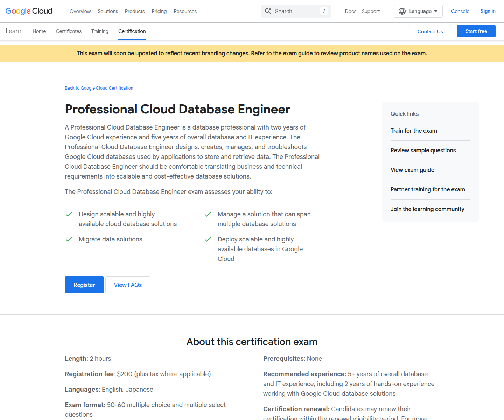
Task: Click the Register button
Action: point(84,285)
